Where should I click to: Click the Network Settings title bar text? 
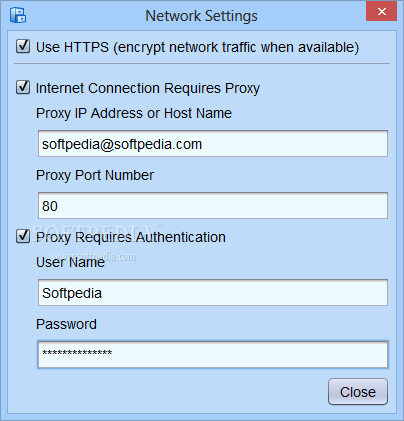pyautogui.click(x=201, y=16)
